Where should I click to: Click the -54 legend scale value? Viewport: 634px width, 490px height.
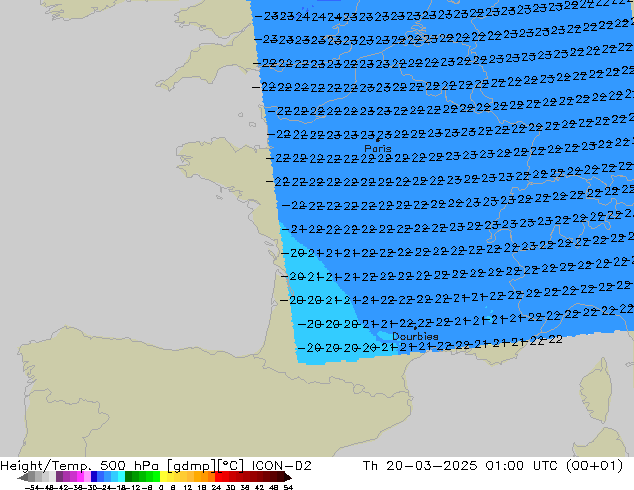pyautogui.click(x=33, y=487)
